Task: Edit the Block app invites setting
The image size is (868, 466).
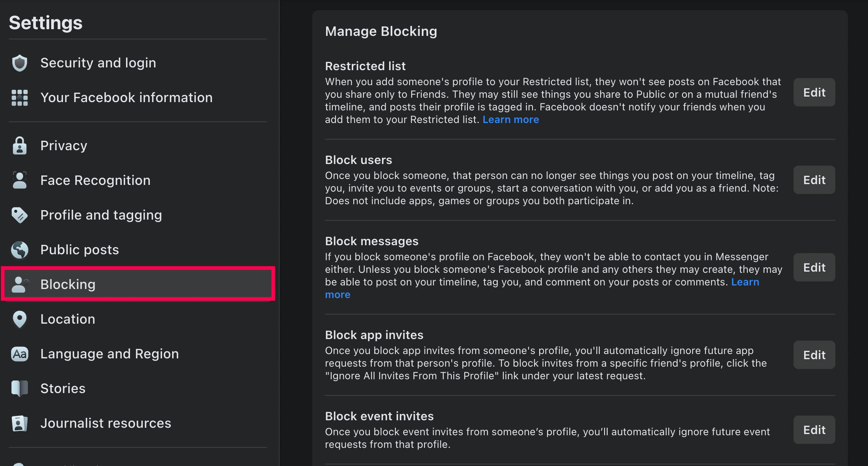Action: pyautogui.click(x=814, y=355)
